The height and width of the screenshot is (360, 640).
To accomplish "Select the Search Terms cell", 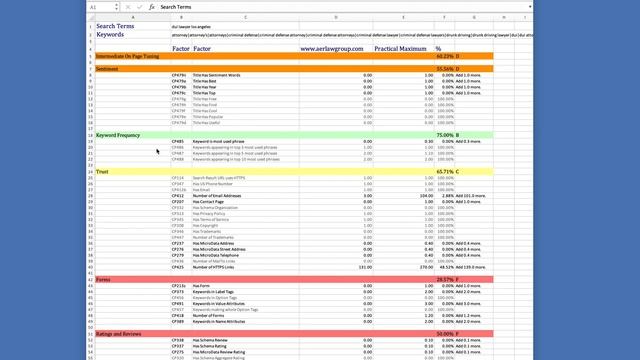I will coord(133,26).
